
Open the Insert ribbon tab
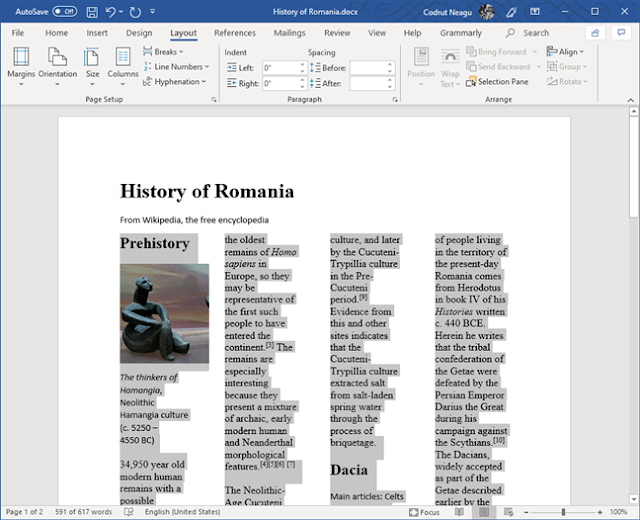(x=97, y=33)
